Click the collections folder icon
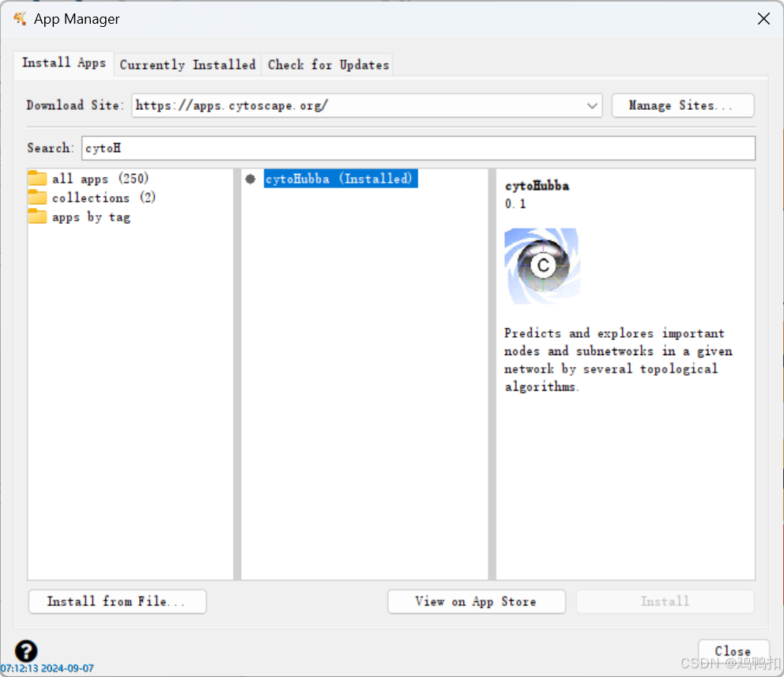 (37, 197)
